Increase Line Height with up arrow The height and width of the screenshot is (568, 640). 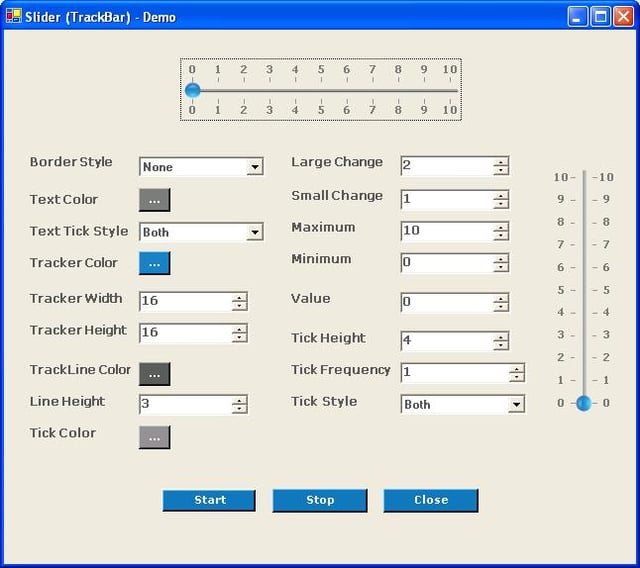click(x=240, y=400)
